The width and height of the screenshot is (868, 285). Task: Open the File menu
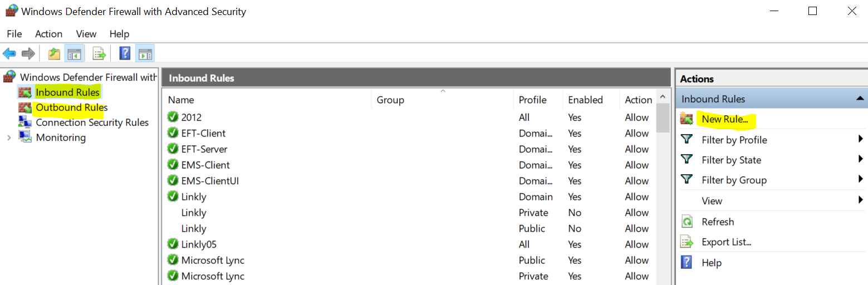click(14, 34)
